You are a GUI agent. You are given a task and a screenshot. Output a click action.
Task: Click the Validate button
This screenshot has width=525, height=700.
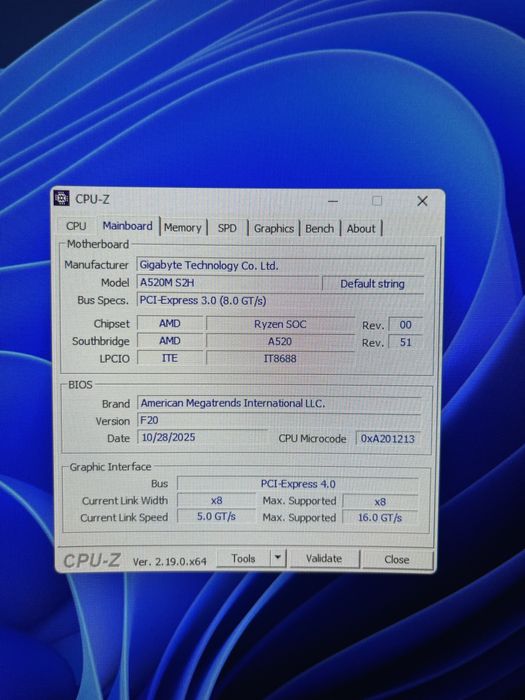[x=324, y=559]
